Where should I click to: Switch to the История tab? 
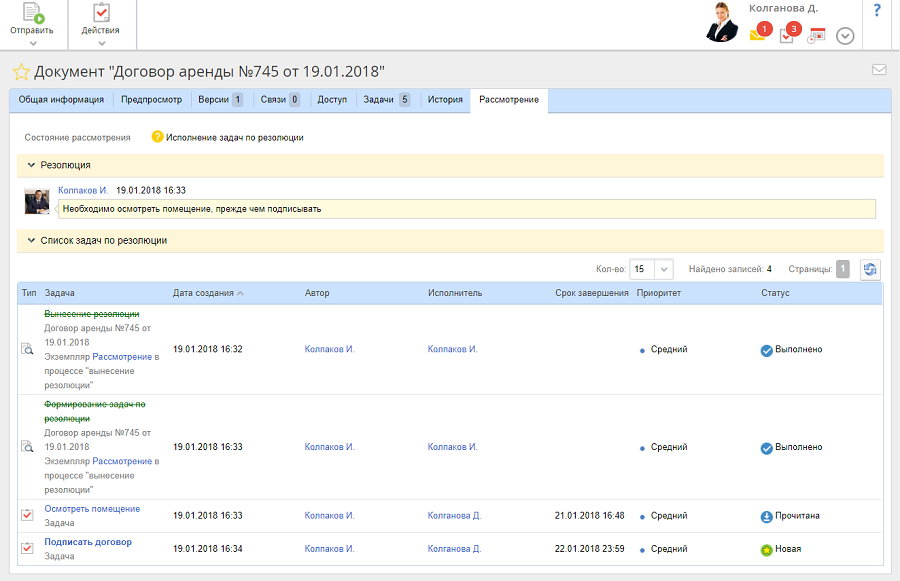[x=445, y=100]
